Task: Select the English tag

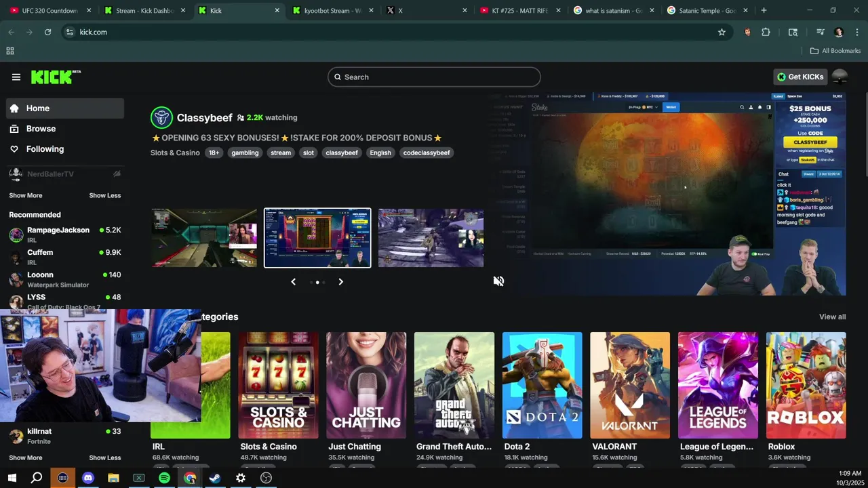Action: pos(380,152)
